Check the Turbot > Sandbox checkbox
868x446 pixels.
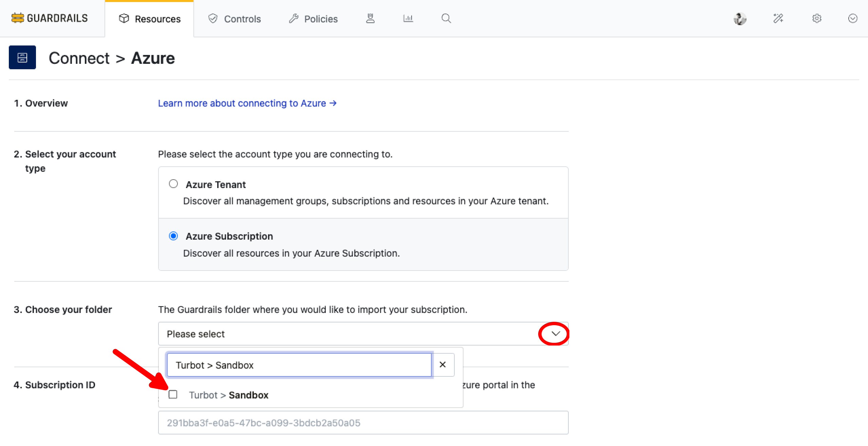tap(173, 394)
